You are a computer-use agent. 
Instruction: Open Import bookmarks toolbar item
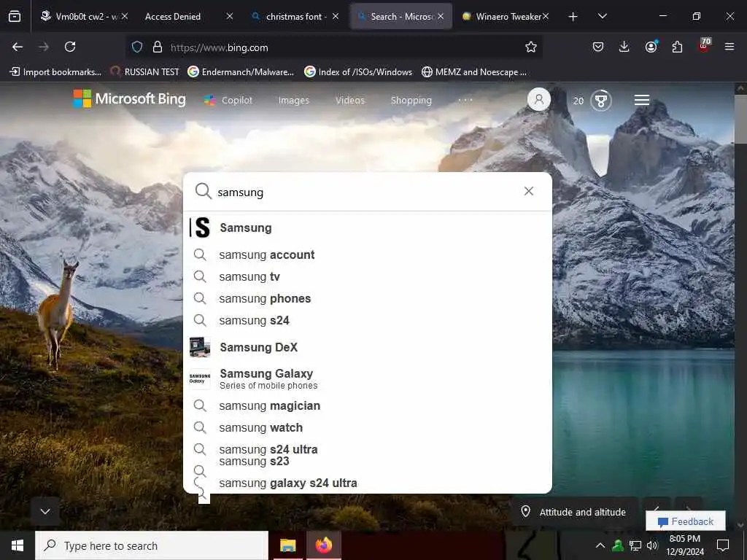pos(55,72)
